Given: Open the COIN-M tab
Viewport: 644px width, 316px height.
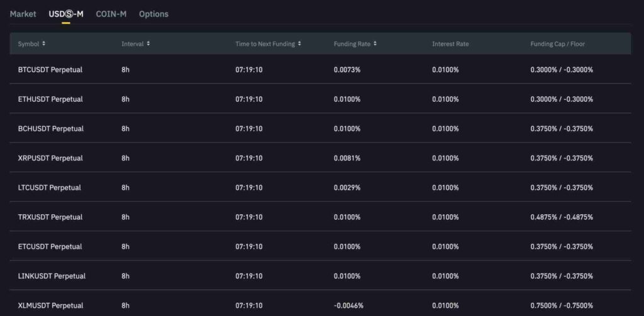Looking at the screenshot, I should pyautogui.click(x=111, y=14).
